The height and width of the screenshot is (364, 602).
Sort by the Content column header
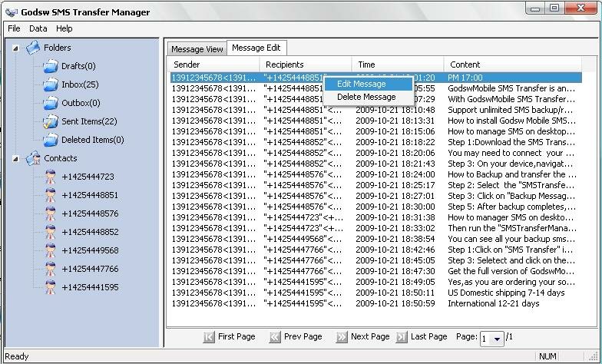coord(513,65)
